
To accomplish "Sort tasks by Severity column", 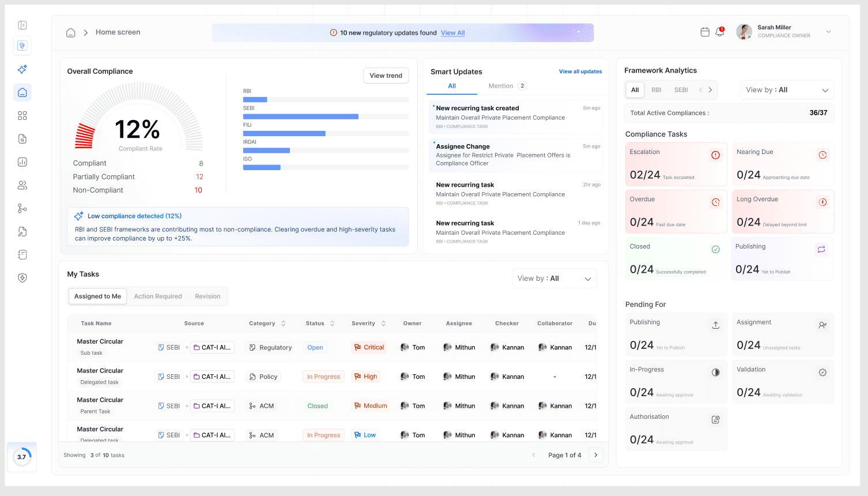I will pyautogui.click(x=383, y=324).
